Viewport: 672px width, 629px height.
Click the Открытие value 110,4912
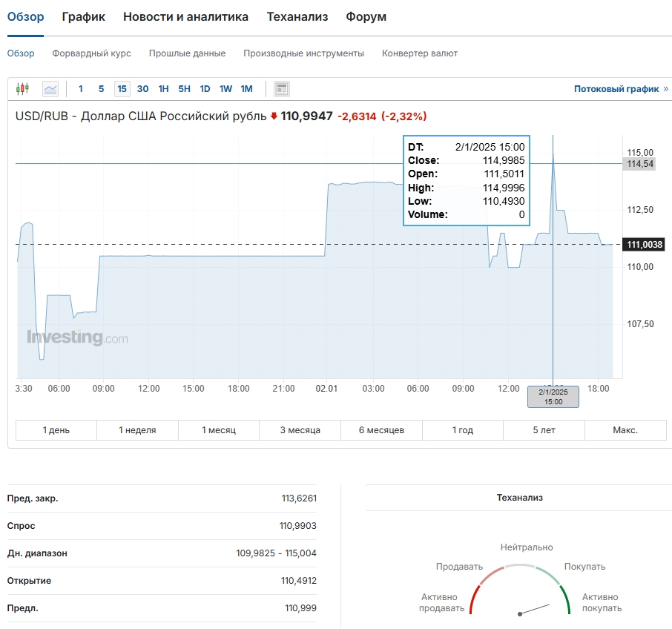tap(299, 581)
